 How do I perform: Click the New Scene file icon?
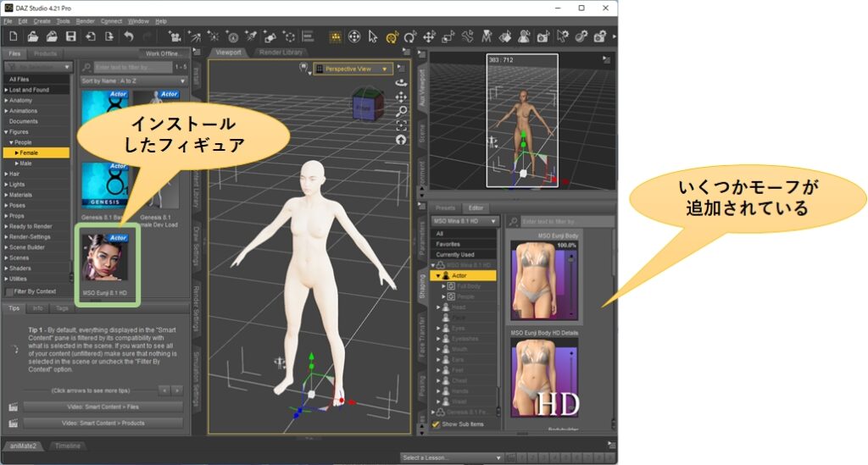[14, 36]
